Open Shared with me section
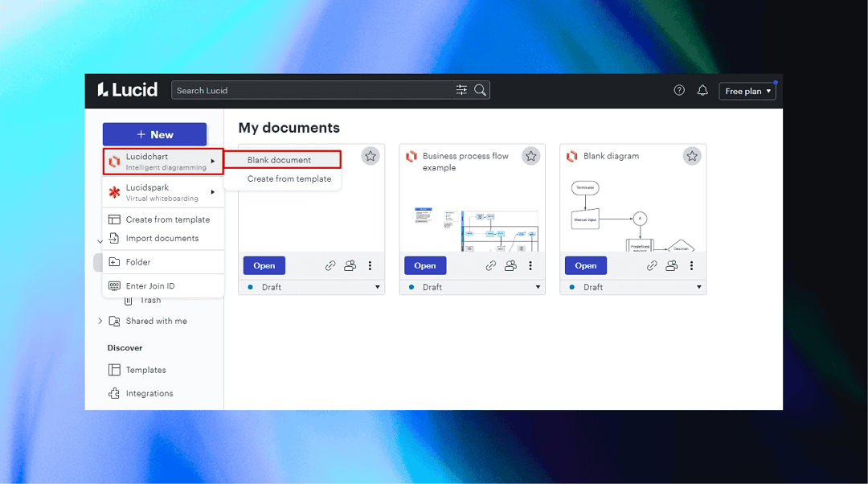 point(156,321)
